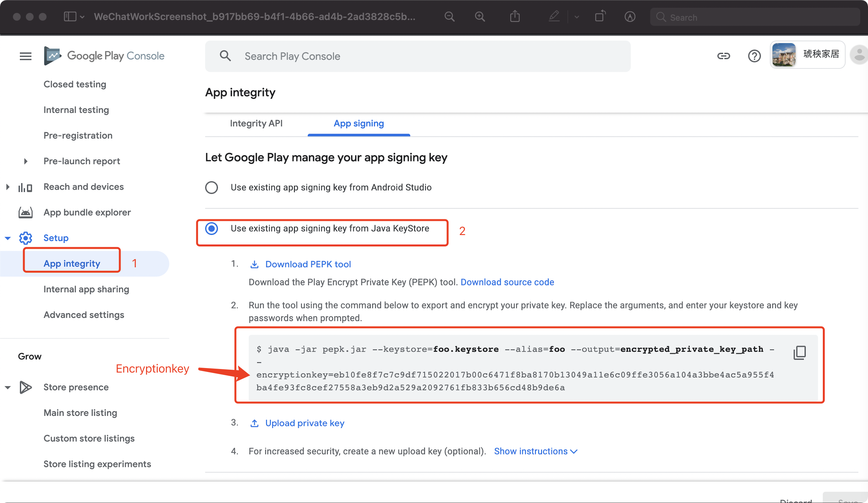This screenshot has width=868, height=503.
Task: Click Preview's zoom out magnifier icon
Action: (450, 16)
